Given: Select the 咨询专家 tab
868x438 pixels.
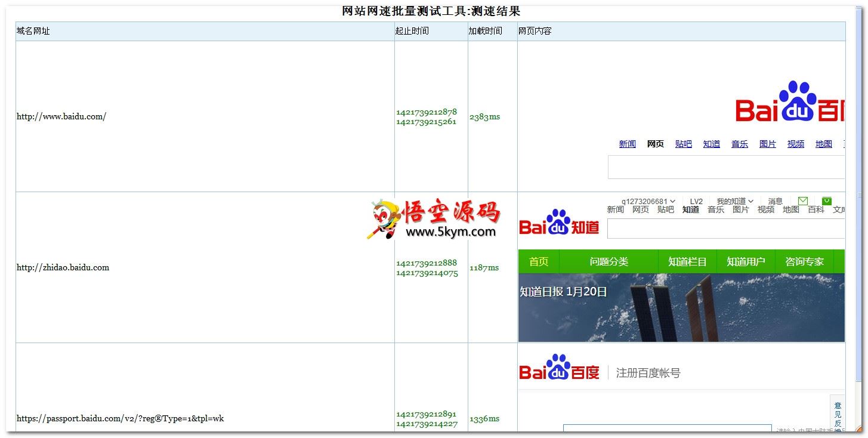Looking at the screenshot, I should (x=804, y=261).
